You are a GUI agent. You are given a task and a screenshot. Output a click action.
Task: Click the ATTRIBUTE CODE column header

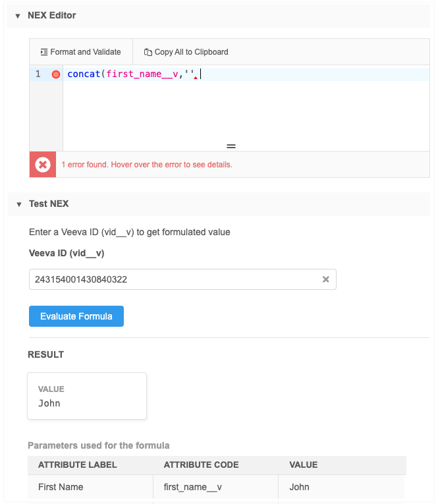202,465
